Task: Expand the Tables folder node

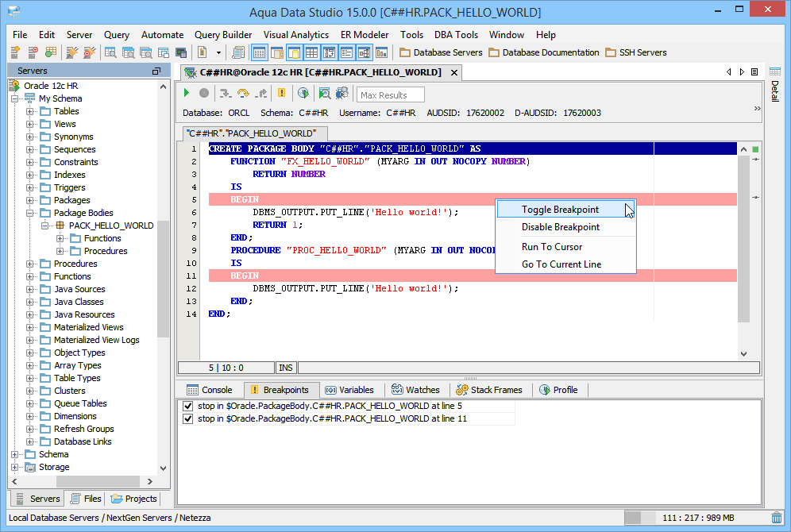Action: 30,111
